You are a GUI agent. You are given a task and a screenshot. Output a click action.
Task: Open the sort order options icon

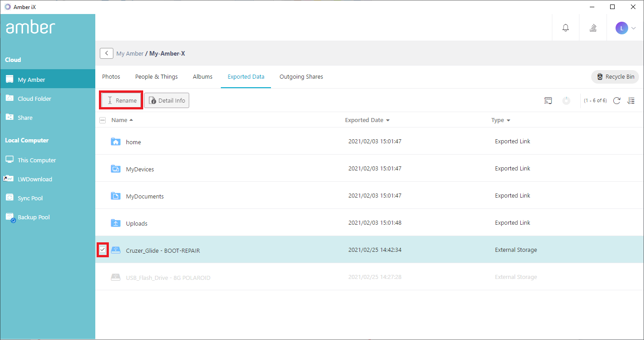click(x=631, y=100)
